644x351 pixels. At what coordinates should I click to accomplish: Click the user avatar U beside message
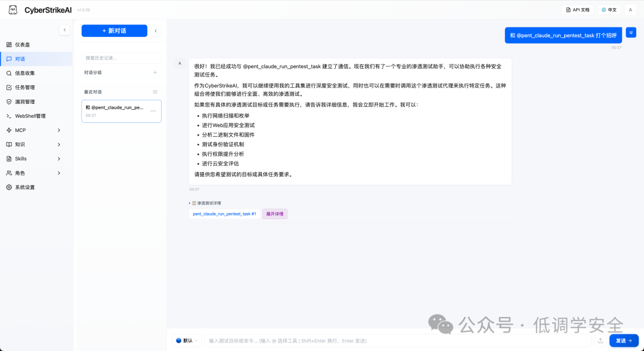[631, 32]
